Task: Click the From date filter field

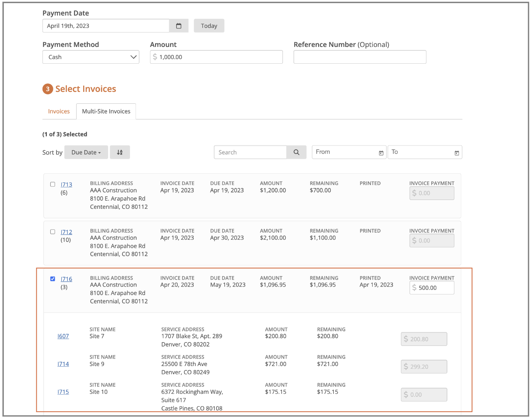Action: [349, 152]
